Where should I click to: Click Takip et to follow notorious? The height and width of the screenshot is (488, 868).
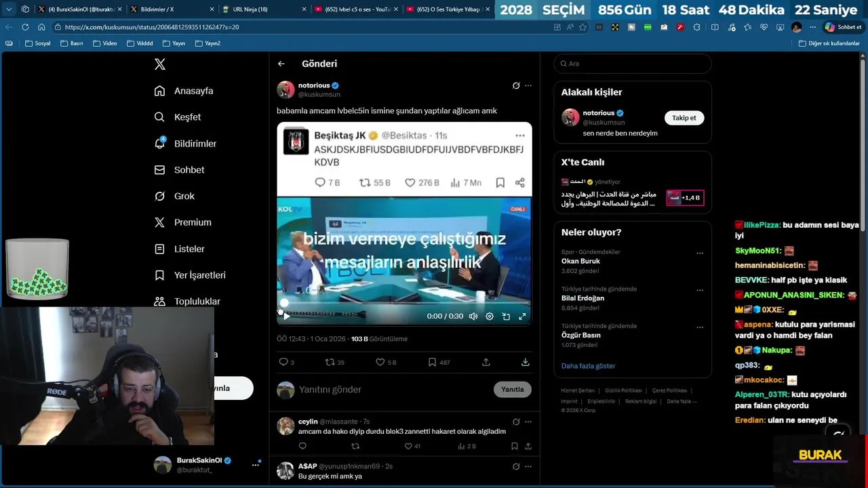684,118
